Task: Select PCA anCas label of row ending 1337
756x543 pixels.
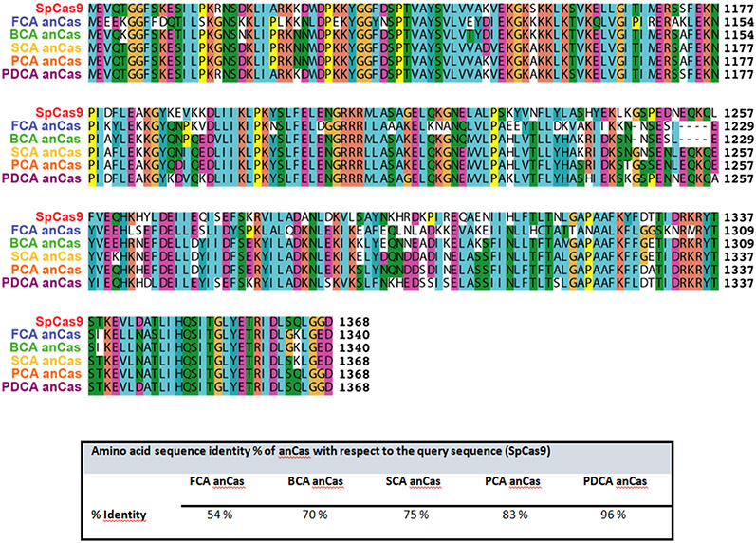Action: (x=46, y=269)
